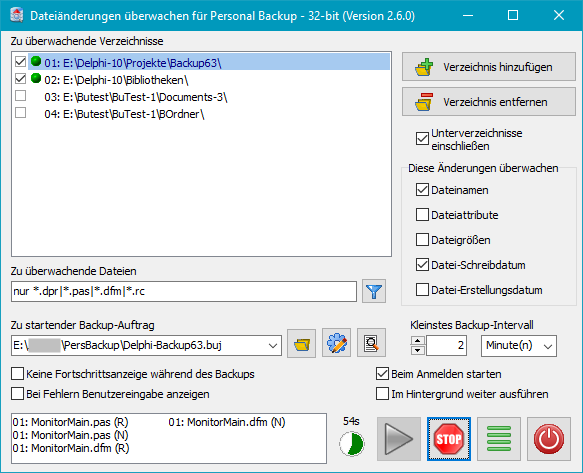Remove directory with Verzeichnis entfernen
This screenshot has height=473, width=583.
coord(489,102)
